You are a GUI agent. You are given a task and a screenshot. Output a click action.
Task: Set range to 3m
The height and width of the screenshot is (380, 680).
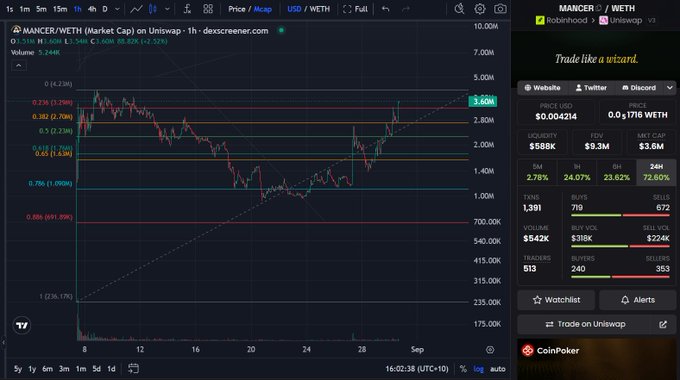point(64,369)
